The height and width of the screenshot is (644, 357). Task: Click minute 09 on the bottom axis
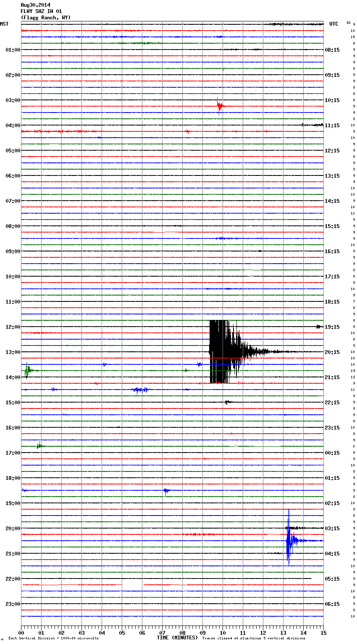coord(202,633)
